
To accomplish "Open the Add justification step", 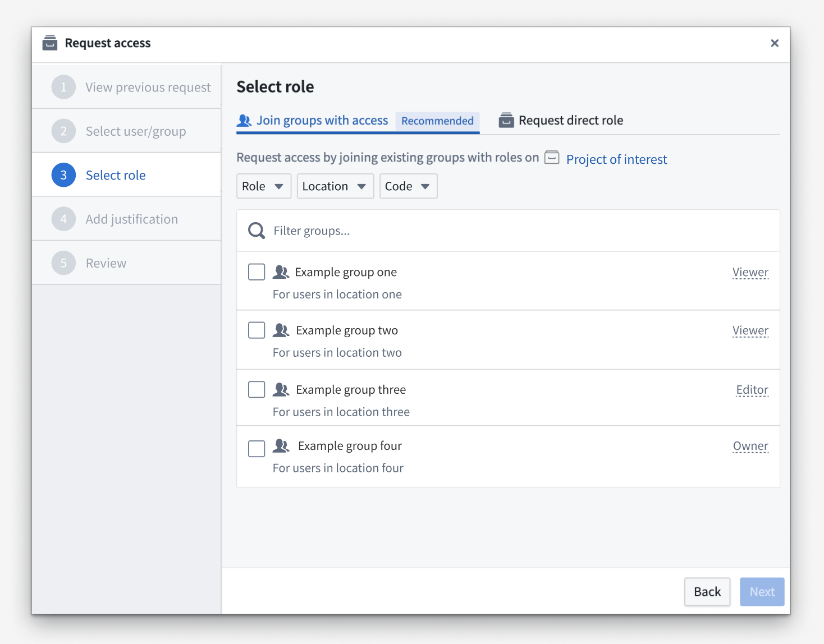I will 126,219.
